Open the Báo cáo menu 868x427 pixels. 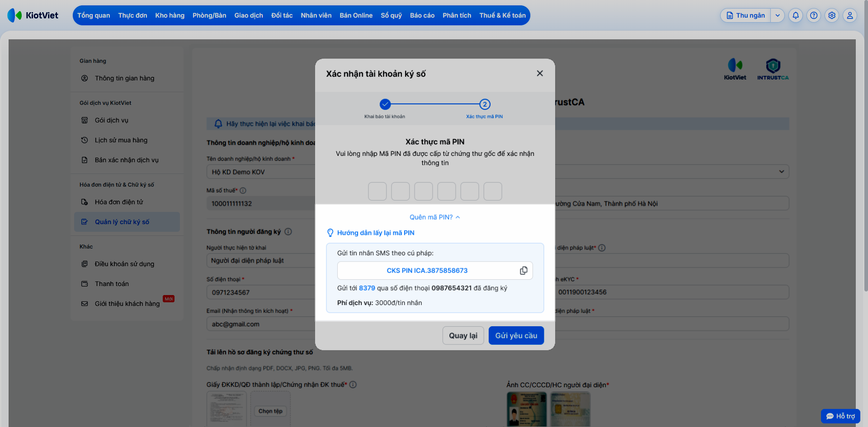coord(422,15)
